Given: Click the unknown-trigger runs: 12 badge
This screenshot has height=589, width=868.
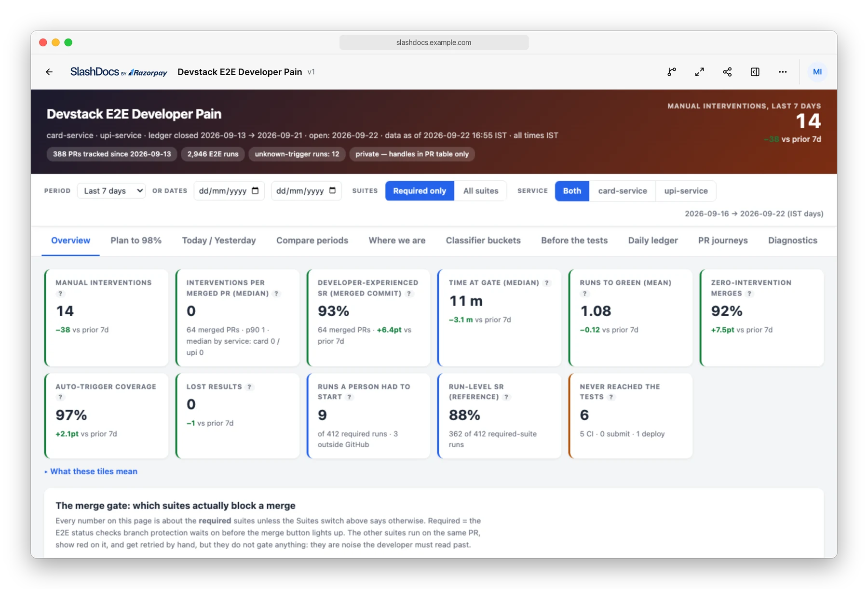Looking at the screenshot, I should [297, 154].
